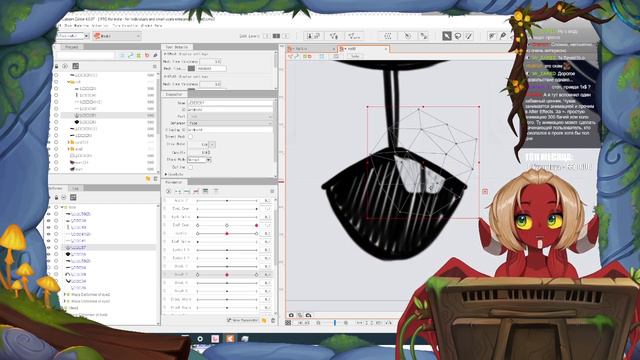Click the add two keys parameter icon

pyautogui.click(x=178, y=191)
